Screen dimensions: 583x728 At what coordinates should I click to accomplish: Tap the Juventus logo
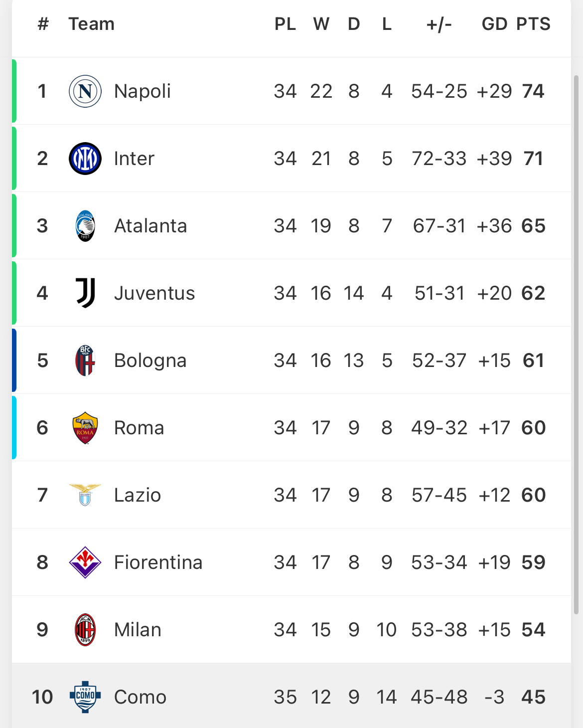[85, 293]
